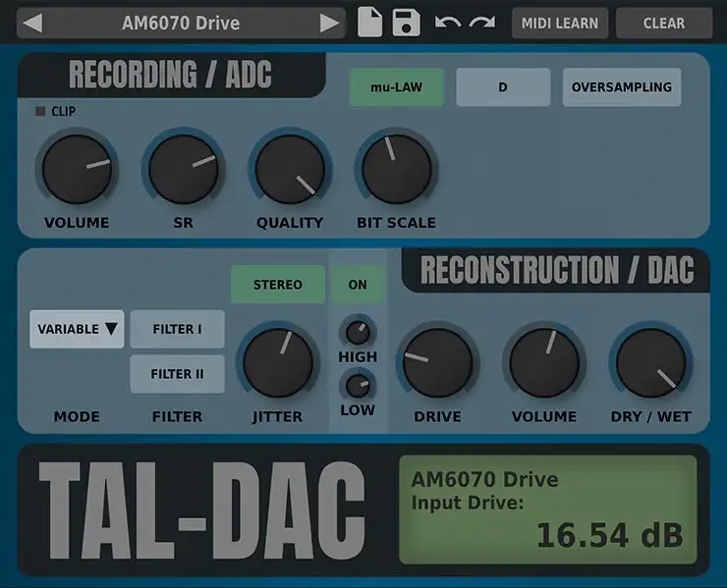This screenshot has height=588, width=727.
Task: Toggle FILTER I
Action: coord(177,329)
